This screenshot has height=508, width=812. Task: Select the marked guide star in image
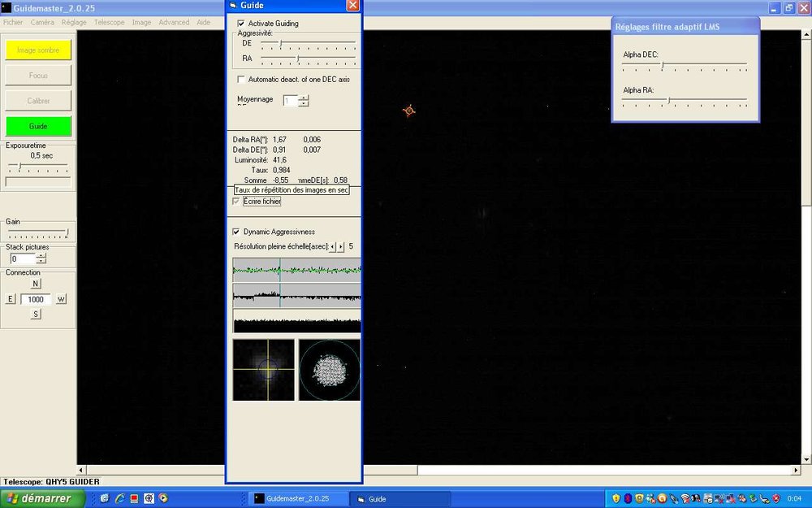409,111
